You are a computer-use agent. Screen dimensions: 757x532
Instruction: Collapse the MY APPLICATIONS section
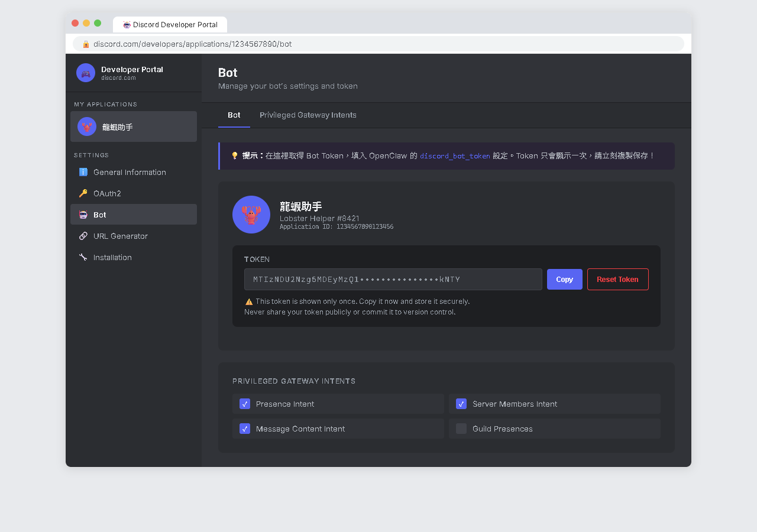coord(104,104)
